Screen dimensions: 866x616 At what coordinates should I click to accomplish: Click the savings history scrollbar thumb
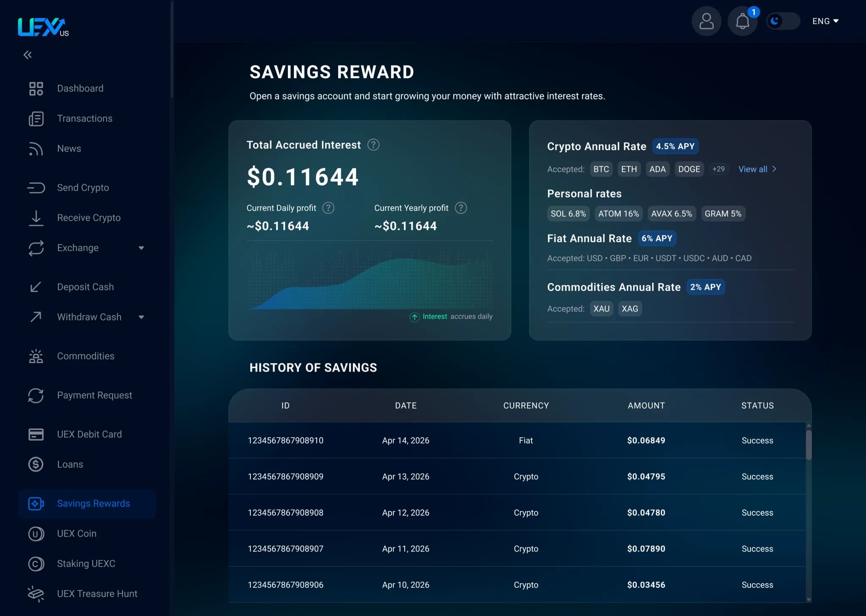pyautogui.click(x=808, y=445)
